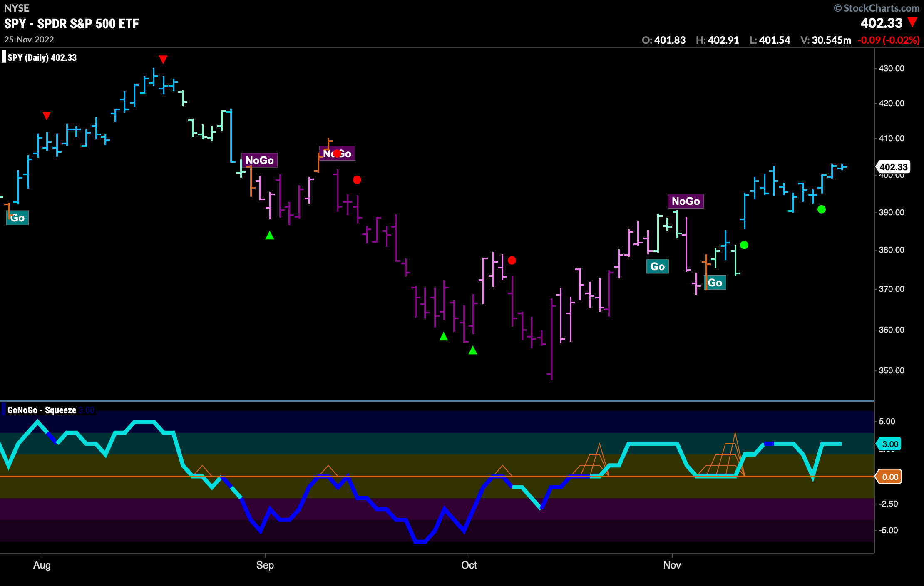Click the O: 401.83 open value
Screen dimensions: 924x586
[x=664, y=40]
